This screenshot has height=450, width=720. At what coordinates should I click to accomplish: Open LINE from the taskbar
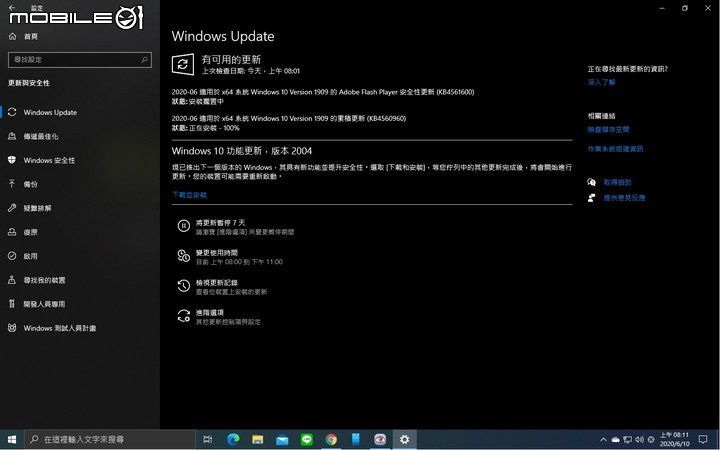coord(306,439)
